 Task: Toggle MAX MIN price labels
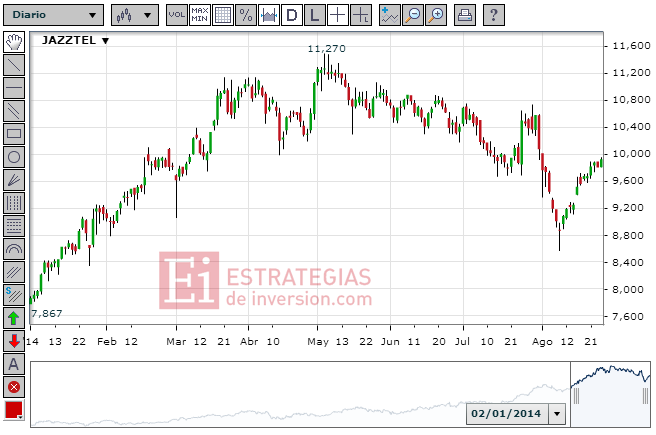(200, 15)
